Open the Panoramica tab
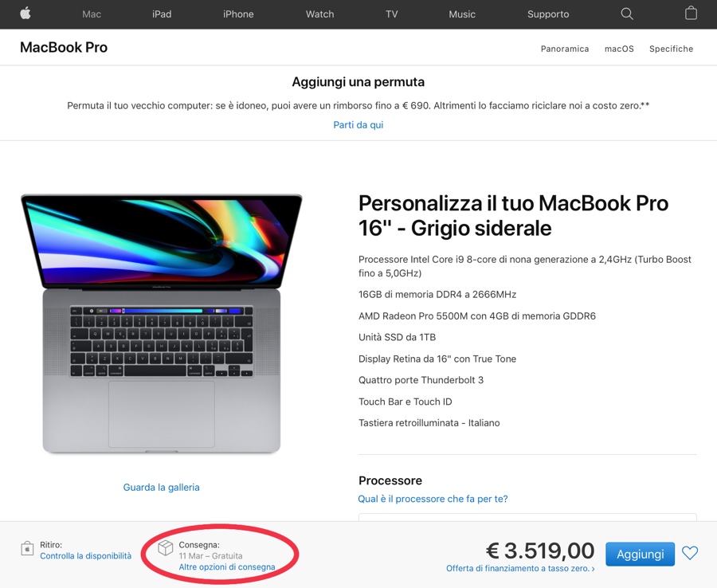 click(564, 49)
